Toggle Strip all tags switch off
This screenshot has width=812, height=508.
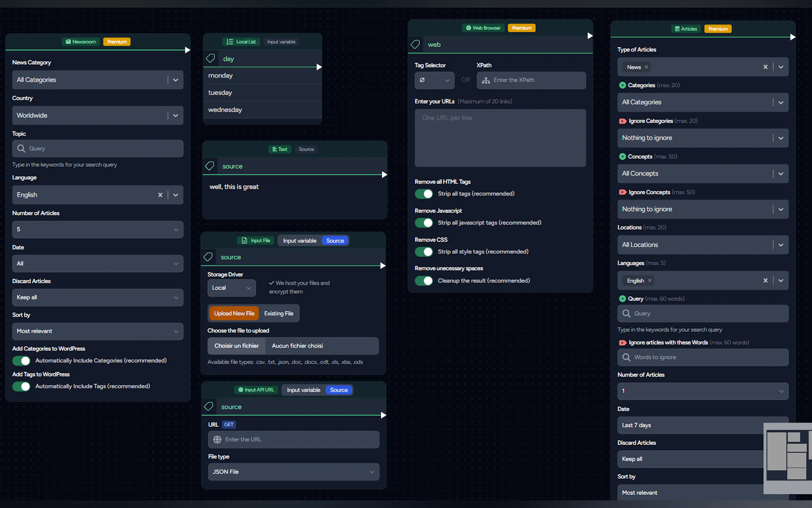point(424,194)
